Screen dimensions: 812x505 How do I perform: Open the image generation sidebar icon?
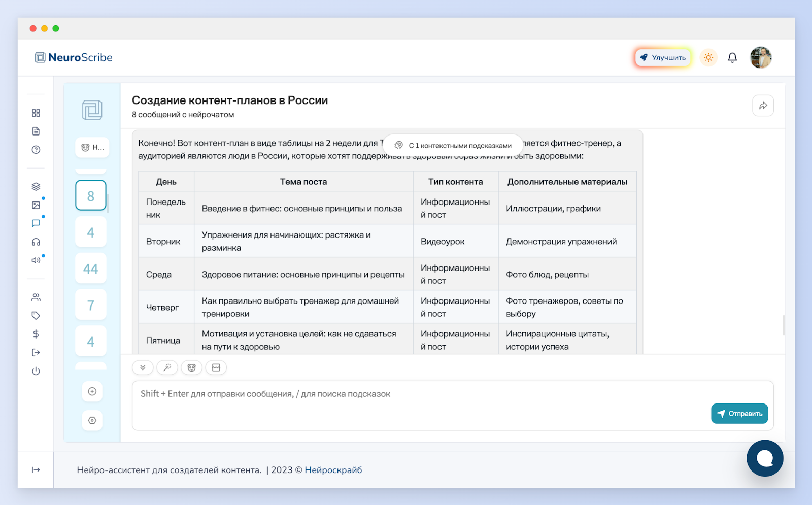(36, 205)
